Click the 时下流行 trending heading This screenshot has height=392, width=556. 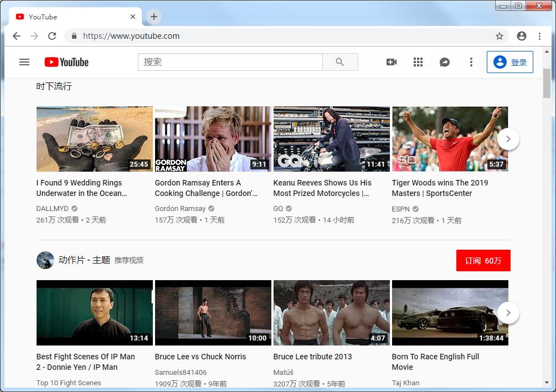coord(54,86)
